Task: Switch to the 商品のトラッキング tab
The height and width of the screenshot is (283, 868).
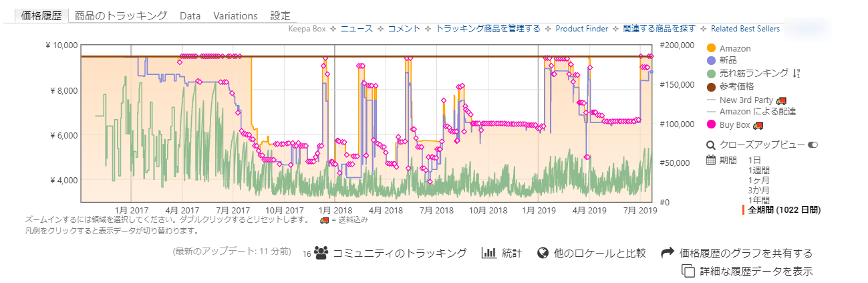Action: click(x=121, y=15)
